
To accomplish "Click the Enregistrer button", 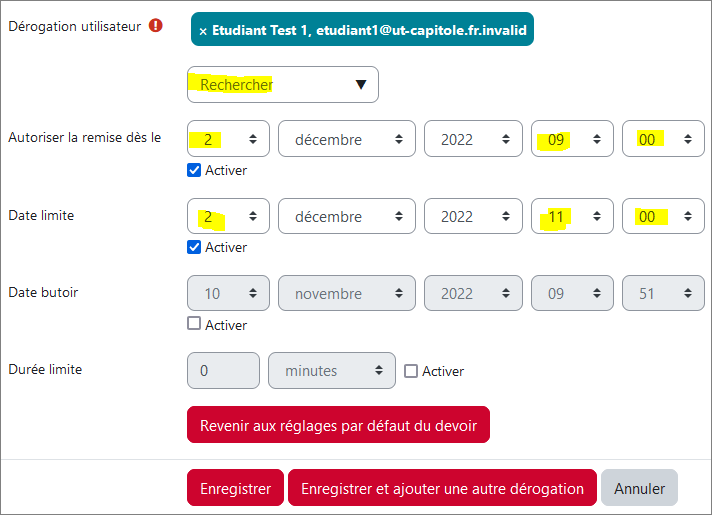I will 235,488.
